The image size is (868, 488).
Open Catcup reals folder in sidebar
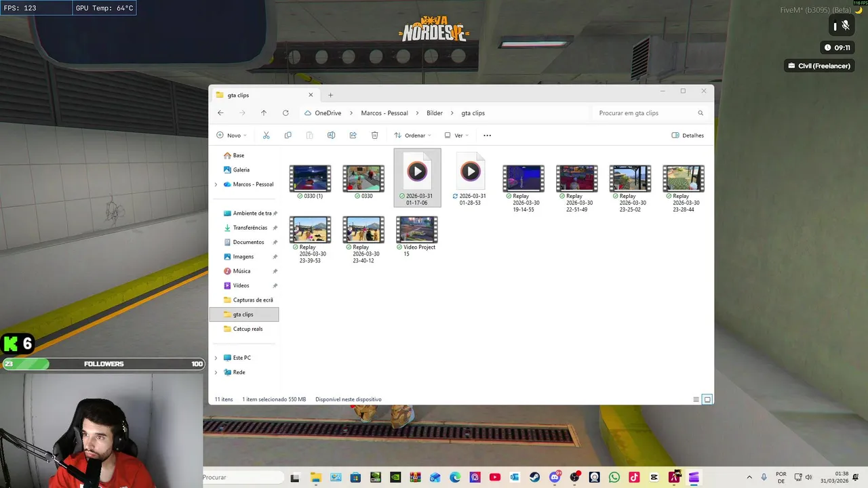pyautogui.click(x=244, y=329)
